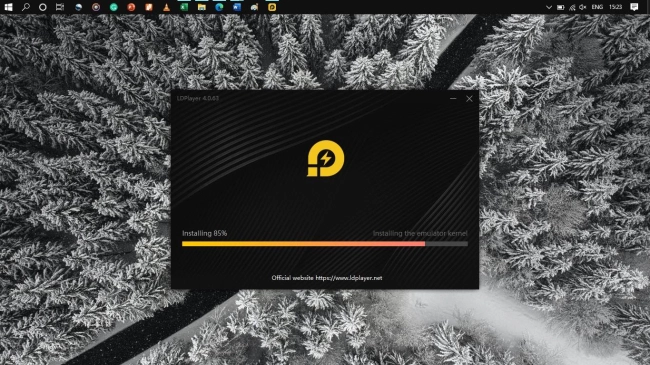
Task: Open the official website ldplayer.net link
Action: pos(349,278)
